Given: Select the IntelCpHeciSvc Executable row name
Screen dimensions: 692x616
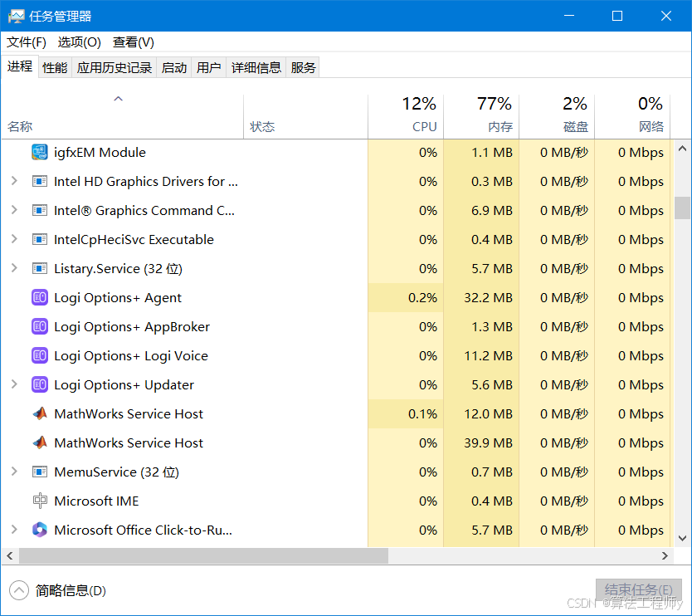Looking at the screenshot, I should [134, 240].
